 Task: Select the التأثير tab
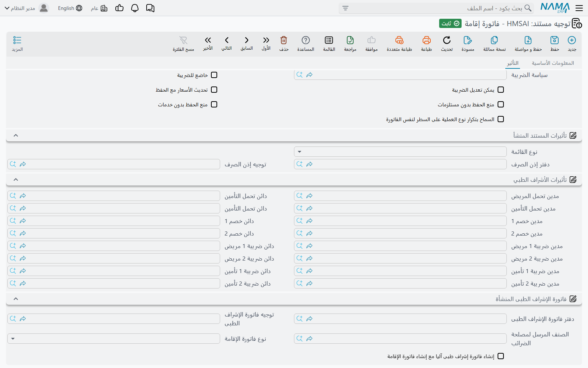(x=513, y=63)
